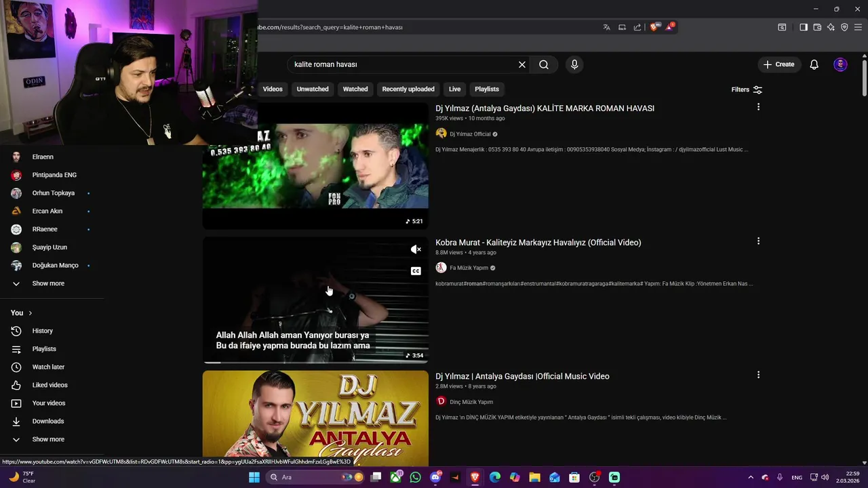Screen dimensions: 868x488
Task: Show hidden system tray icons chevron
Action: click(x=751, y=477)
